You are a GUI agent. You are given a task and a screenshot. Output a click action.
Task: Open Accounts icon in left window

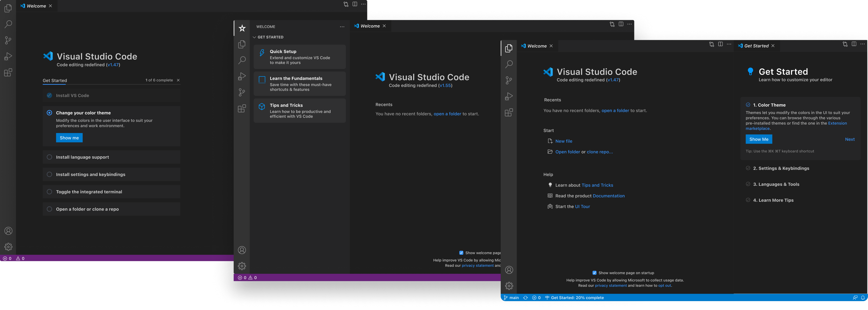(x=8, y=231)
